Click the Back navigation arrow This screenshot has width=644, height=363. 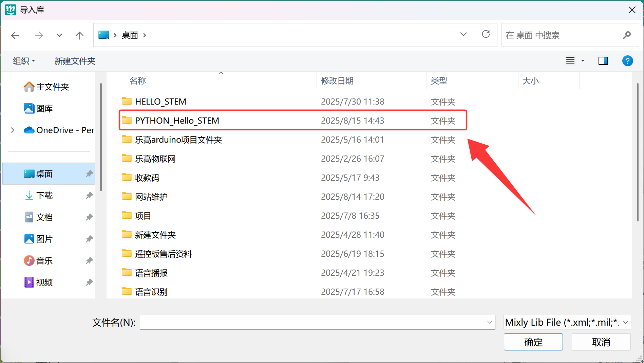click(x=15, y=35)
